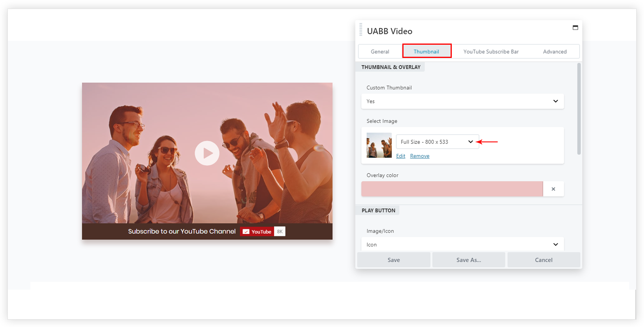Select the Thumbnail tab
Image resolution: width=644 pixels, height=327 pixels.
426,51
